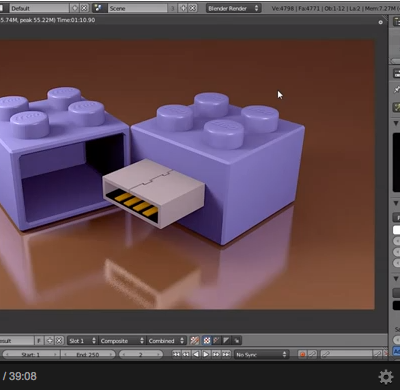
Task: Click the key icon next to record button
Action: pos(312,354)
